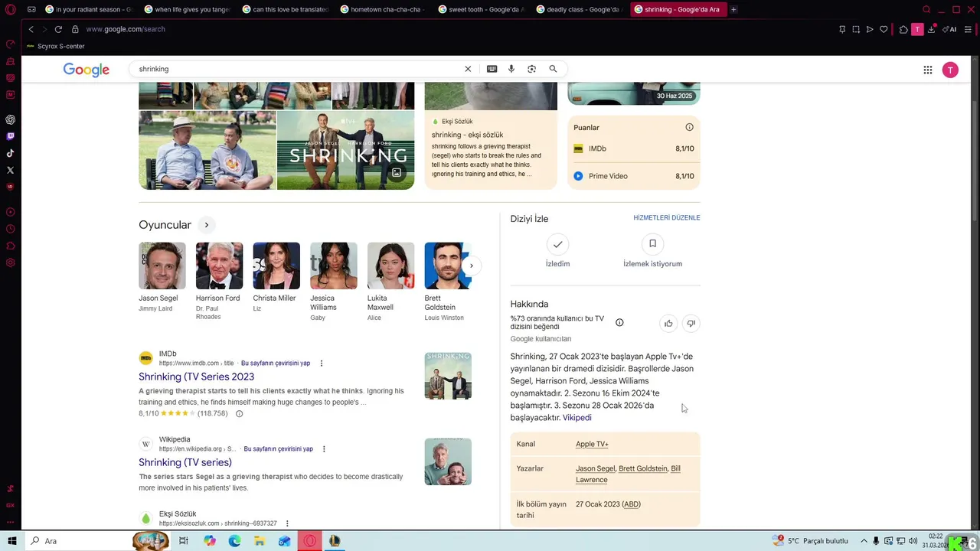The width and height of the screenshot is (980, 551).
Task: Open the park bench scene image
Action: (207, 150)
